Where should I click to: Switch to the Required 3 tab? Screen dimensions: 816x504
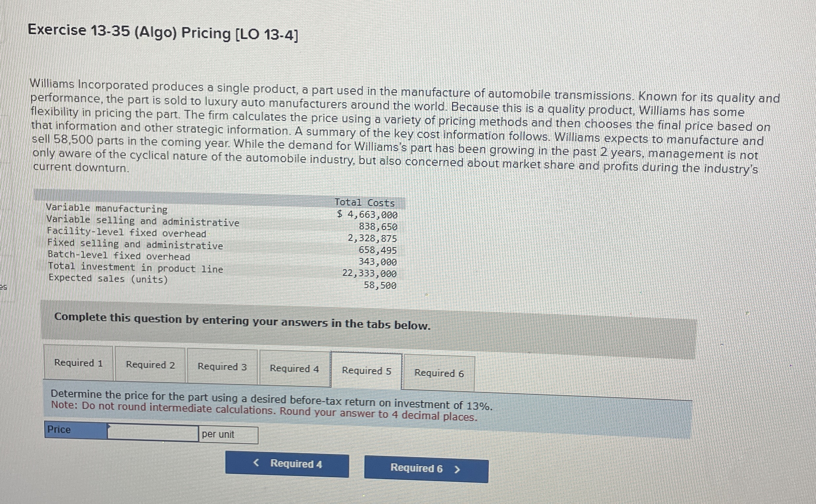[x=222, y=367]
